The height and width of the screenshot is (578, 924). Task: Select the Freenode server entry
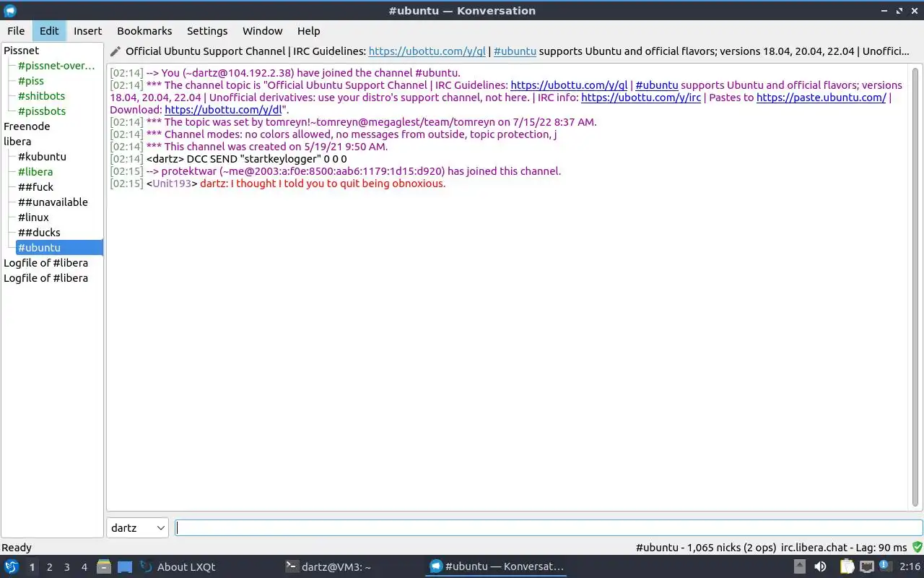27,126
